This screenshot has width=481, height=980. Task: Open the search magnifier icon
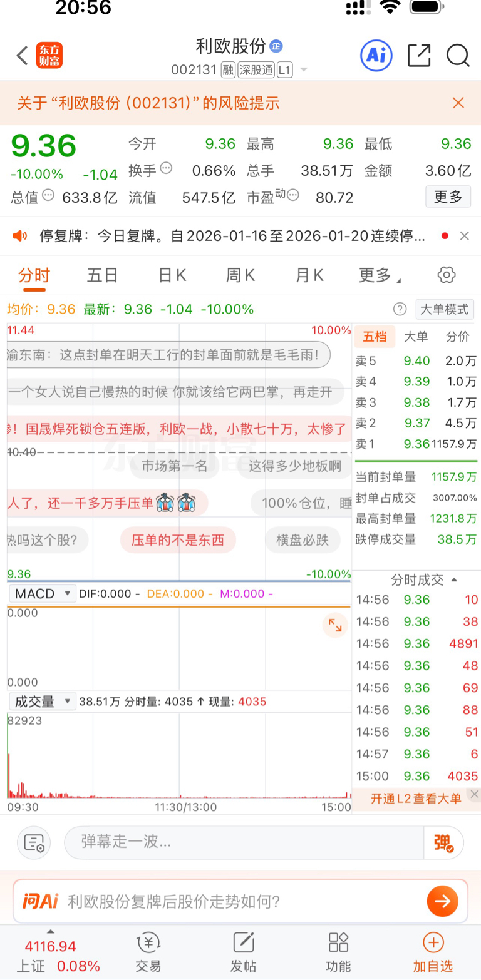point(458,55)
